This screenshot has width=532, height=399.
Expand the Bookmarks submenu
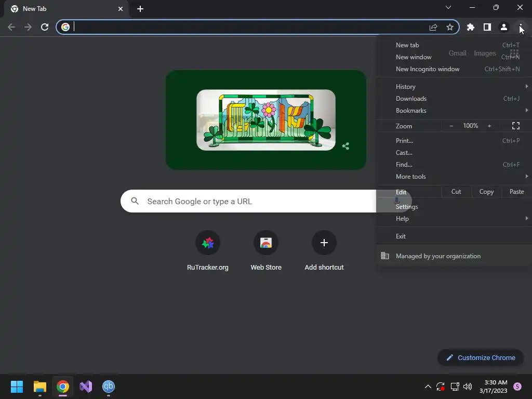[454, 111]
